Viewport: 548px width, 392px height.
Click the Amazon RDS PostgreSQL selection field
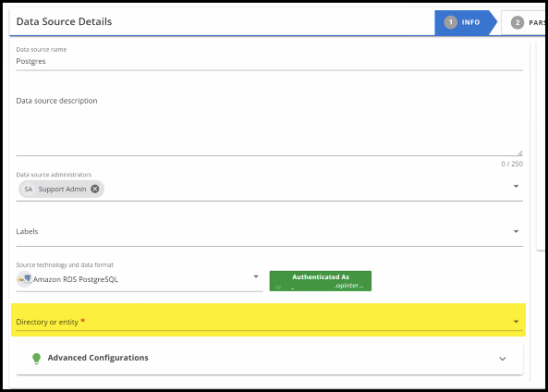pyautogui.click(x=140, y=279)
